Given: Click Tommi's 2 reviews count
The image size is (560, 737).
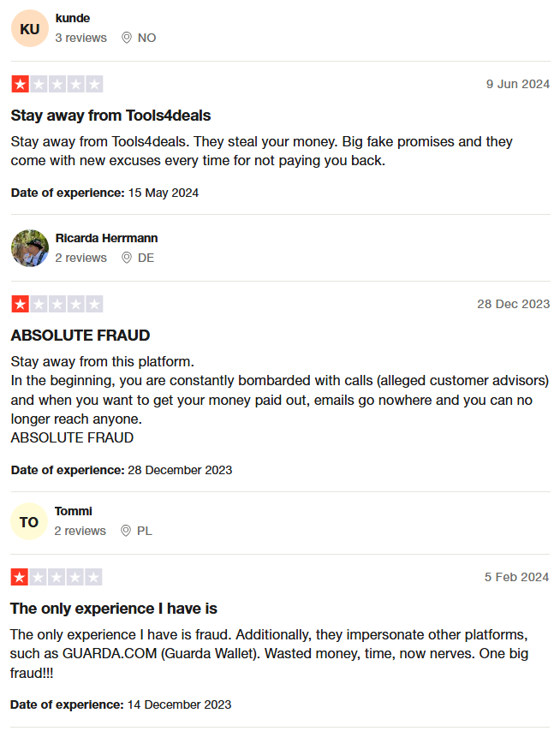Looking at the screenshot, I should pyautogui.click(x=80, y=531).
